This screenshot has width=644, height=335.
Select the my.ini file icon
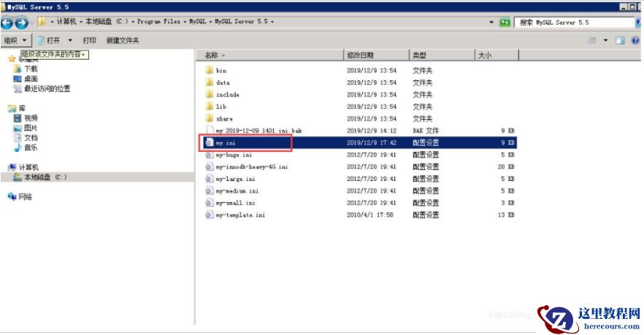(x=209, y=142)
